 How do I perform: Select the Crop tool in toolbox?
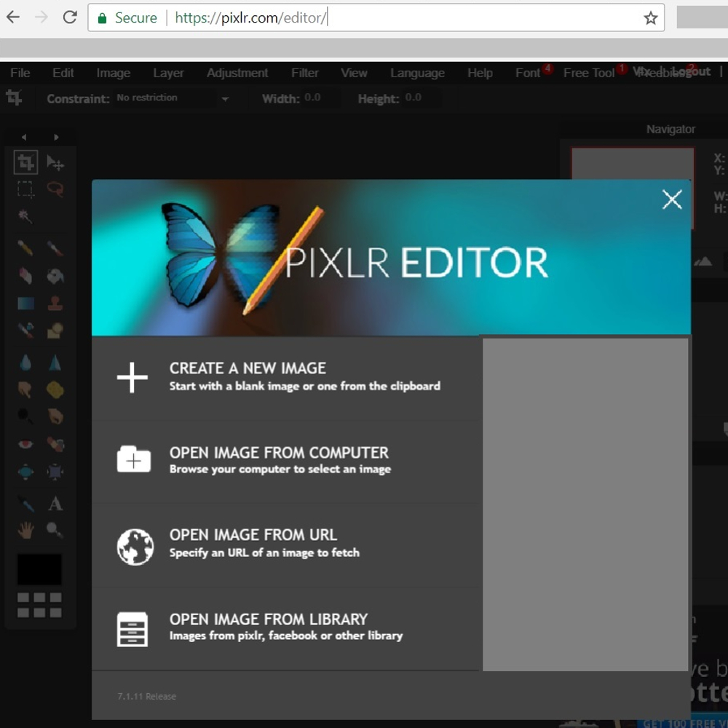[x=25, y=162]
